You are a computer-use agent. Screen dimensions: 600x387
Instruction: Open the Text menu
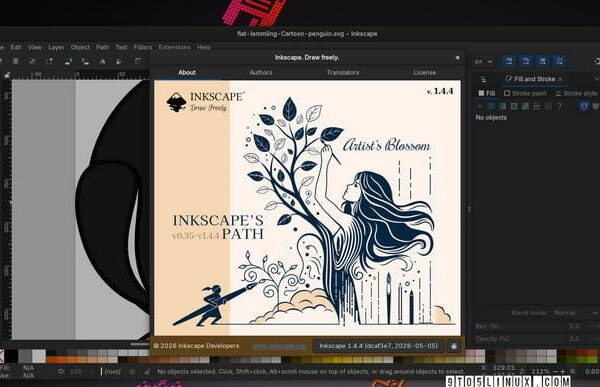[x=122, y=47]
